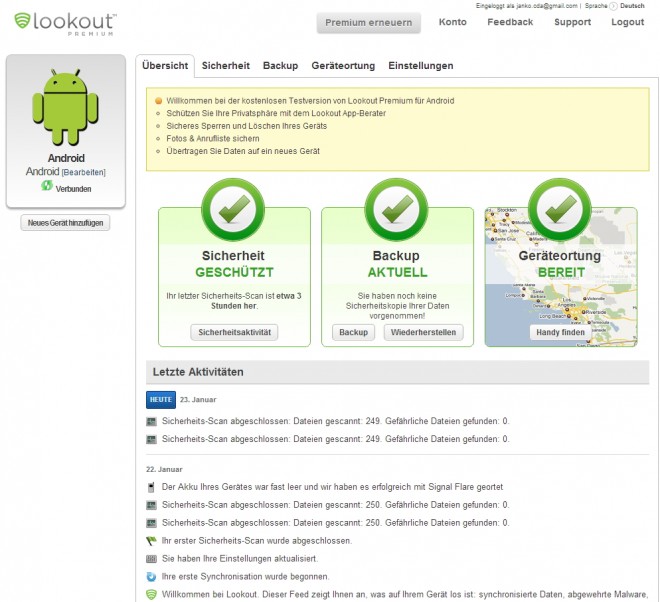Click the Signal Flare Akku activity entry
Viewport: 660px width, 602px height.
click(333, 487)
